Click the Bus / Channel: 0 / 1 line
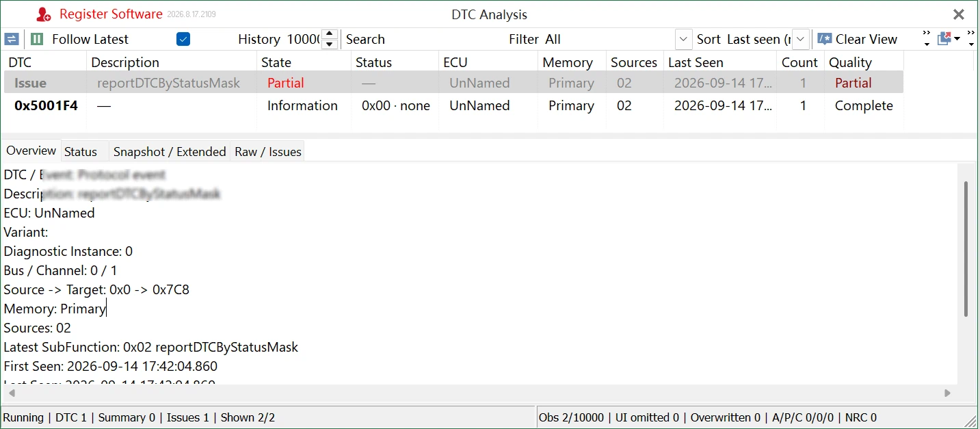 click(61, 270)
